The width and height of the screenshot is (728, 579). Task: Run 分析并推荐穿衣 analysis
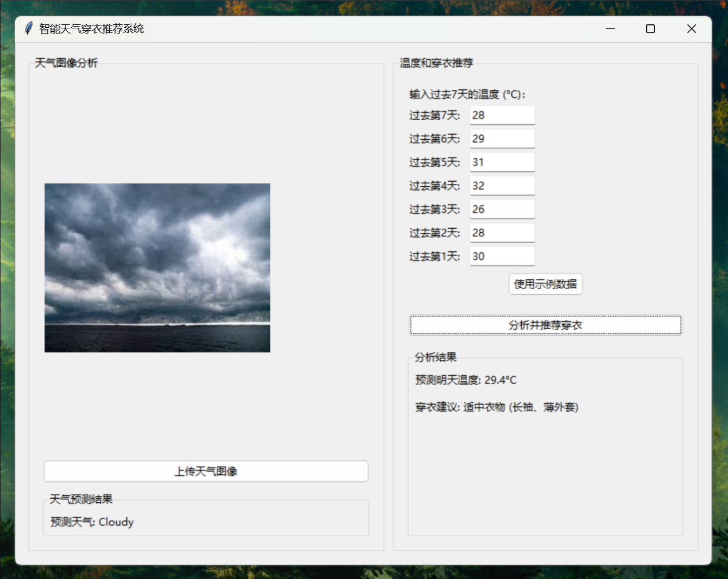(x=545, y=325)
